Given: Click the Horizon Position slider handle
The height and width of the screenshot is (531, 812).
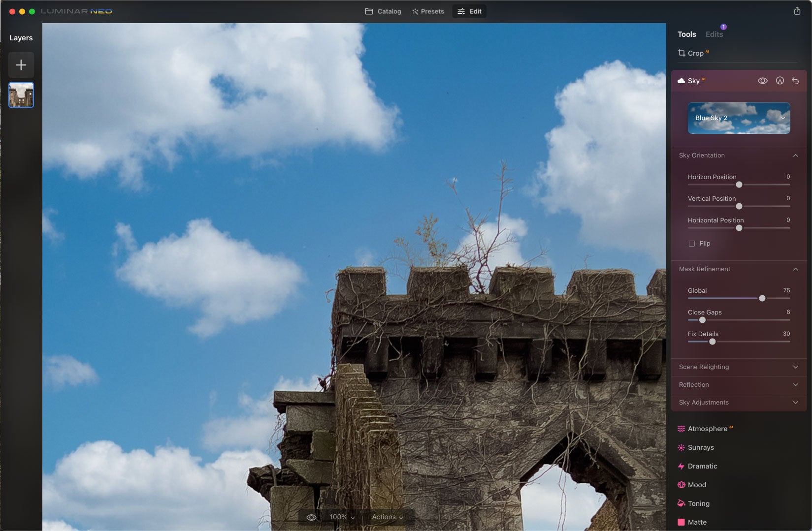Looking at the screenshot, I should click(739, 185).
